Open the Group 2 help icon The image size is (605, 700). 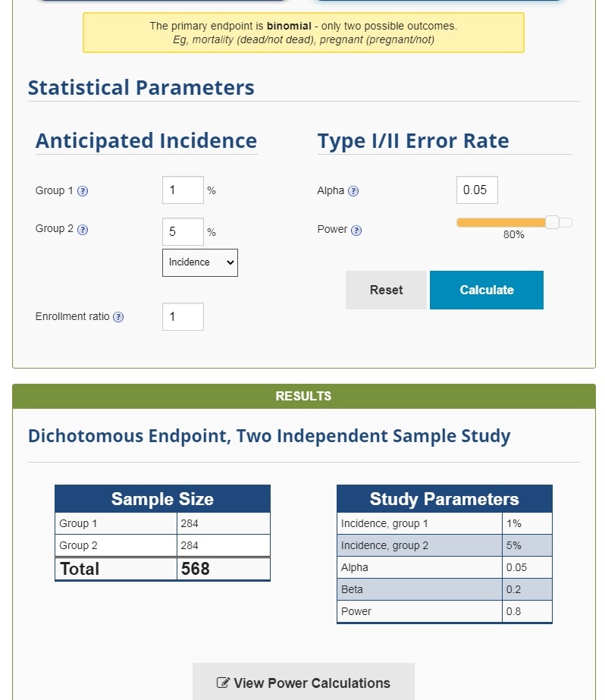[83, 230]
